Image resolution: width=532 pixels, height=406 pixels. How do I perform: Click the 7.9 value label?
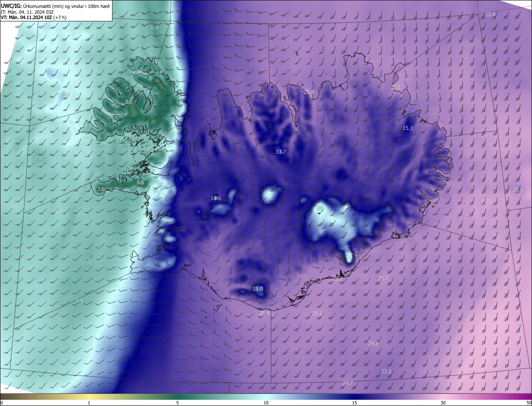tap(8, 90)
